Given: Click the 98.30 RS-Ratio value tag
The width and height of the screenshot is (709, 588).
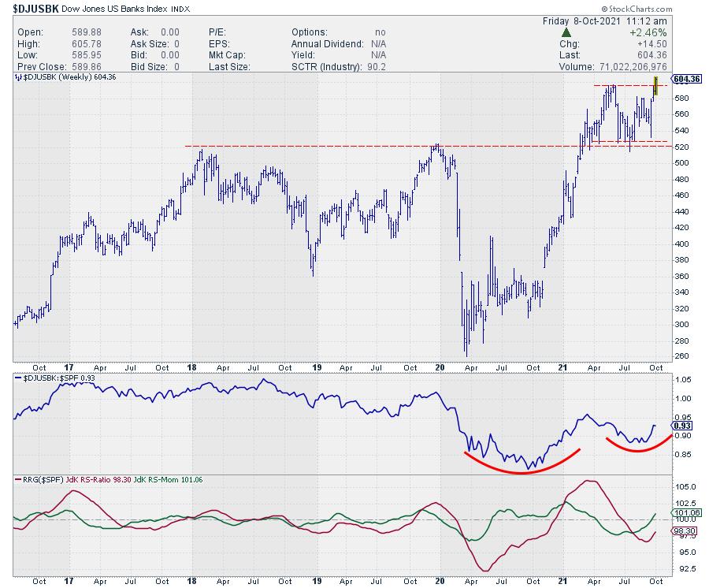Looking at the screenshot, I should tap(685, 533).
